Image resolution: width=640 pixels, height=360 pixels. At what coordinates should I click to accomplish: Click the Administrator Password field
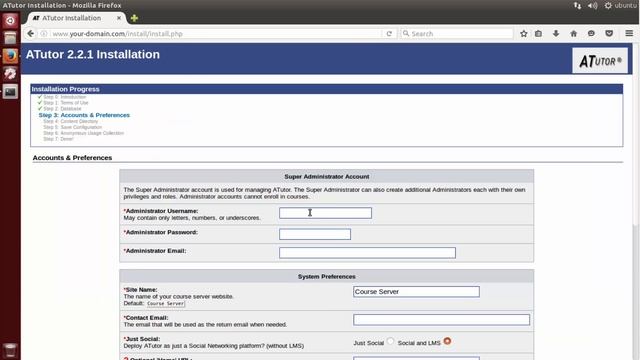click(x=315, y=234)
